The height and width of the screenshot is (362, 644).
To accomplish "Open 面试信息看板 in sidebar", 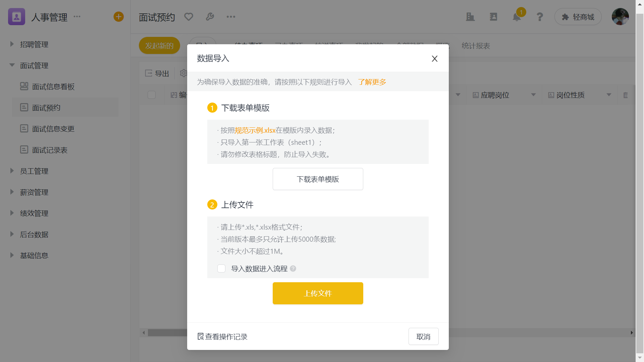I will 53,87.
